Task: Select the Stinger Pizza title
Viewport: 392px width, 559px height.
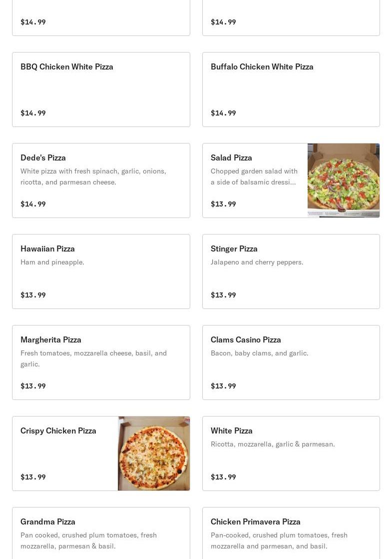Action: 234,248
